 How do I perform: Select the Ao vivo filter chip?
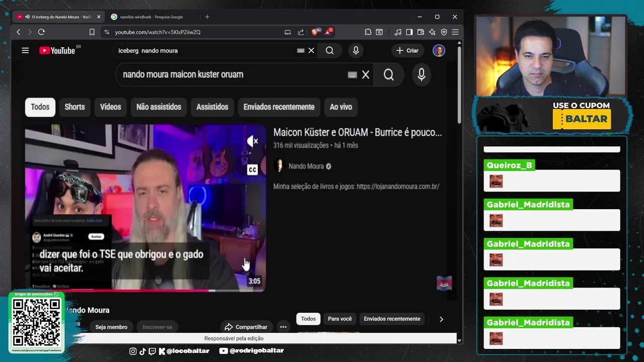(x=341, y=107)
